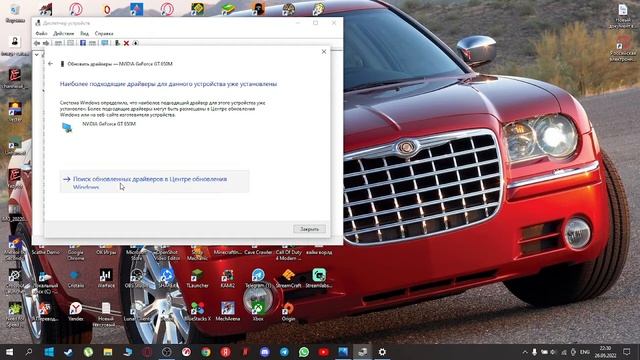Close the driver update dialog with X
The image size is (640, 360).
(324, 52)
